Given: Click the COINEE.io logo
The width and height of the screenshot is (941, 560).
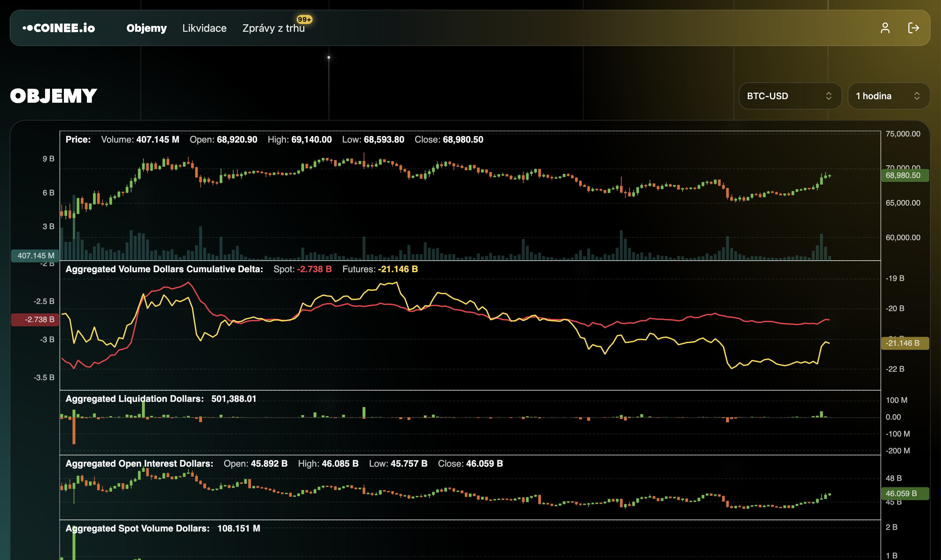Looking at the screenshot, I should pyautogui.click(x=59, y=28).
